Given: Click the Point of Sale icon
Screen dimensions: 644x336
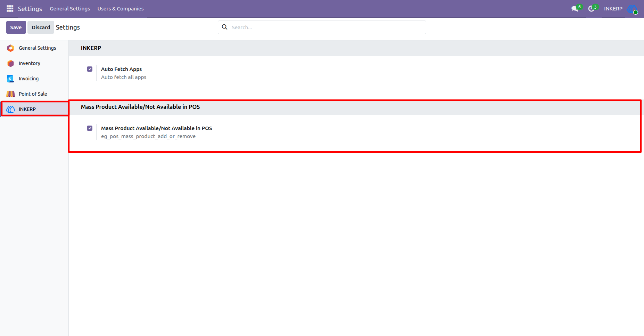Looking at the screenshot, I should pyautogui.click(x=11, y=94).
